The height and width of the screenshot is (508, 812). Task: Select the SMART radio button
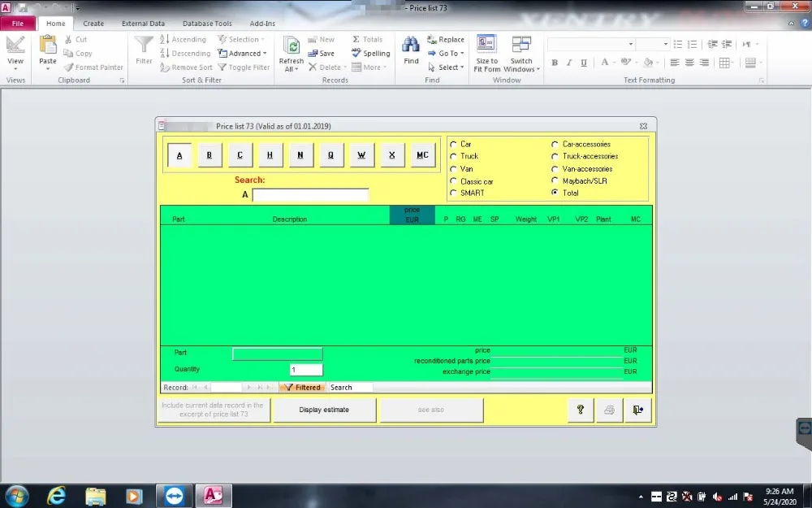pyautogui.click(x=453, y=193)
